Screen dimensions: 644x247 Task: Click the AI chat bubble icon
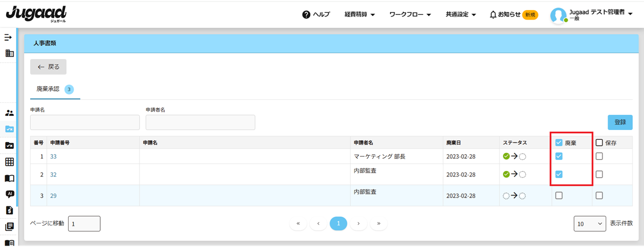tap(9, 194)
